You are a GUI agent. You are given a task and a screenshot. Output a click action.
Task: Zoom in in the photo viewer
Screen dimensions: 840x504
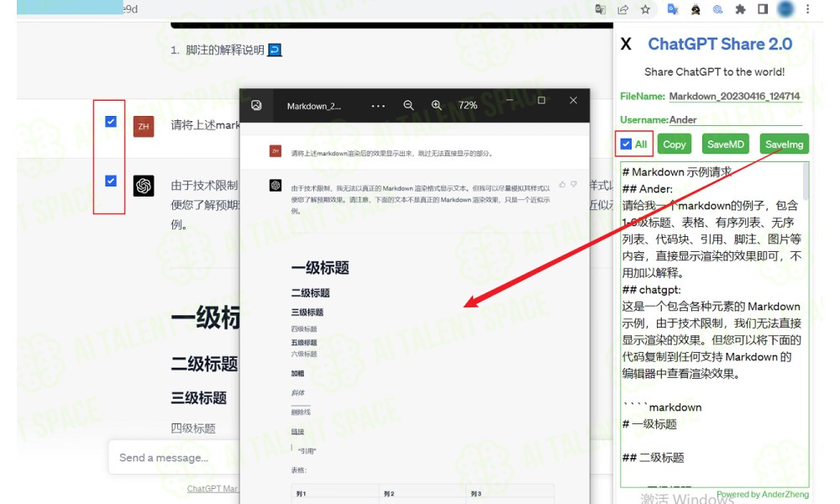[437, 106]
